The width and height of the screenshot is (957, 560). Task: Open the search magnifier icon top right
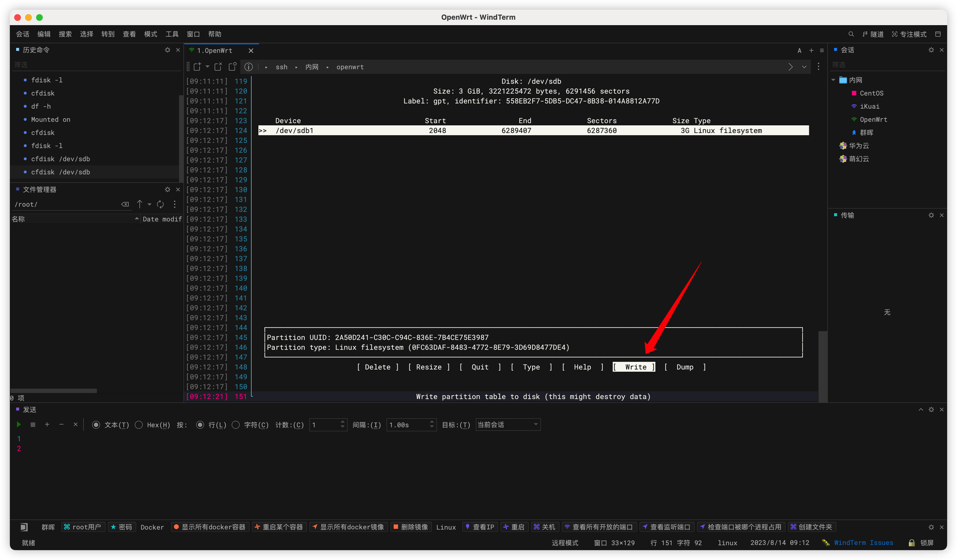[851, 34]
